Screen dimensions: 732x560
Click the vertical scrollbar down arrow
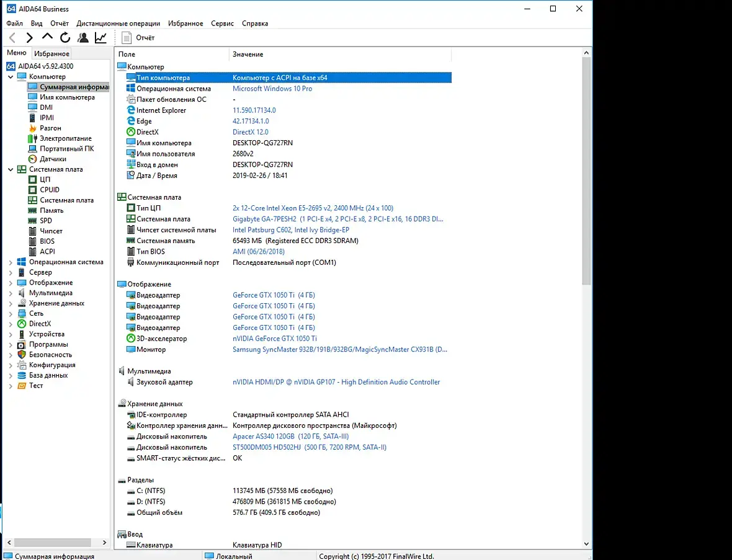pyautogui.click(x=586, y=544)
